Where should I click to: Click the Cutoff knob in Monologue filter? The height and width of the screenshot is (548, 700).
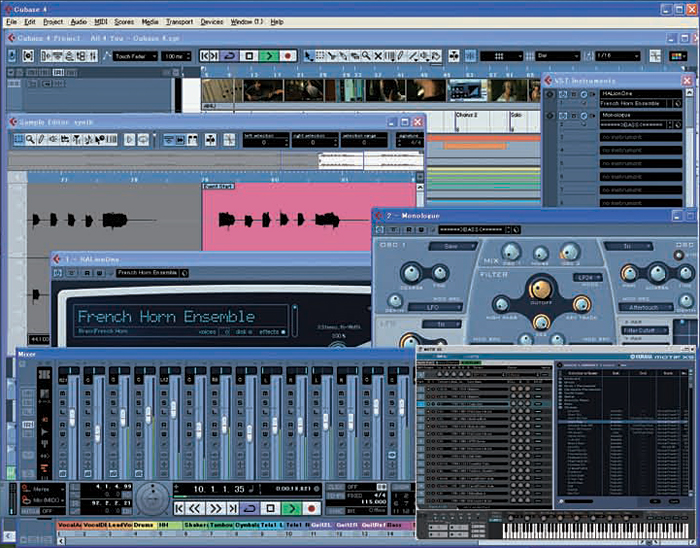(540, 289)
